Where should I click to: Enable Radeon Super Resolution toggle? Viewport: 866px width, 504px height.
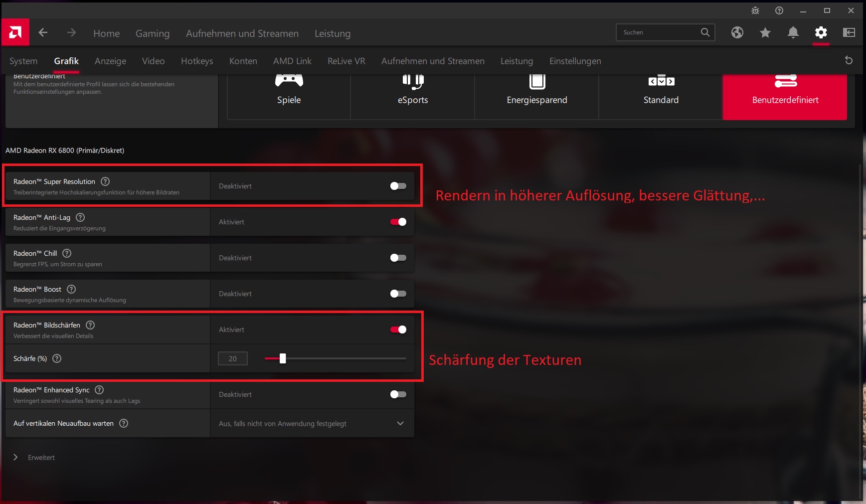click(x=398, y=186)
